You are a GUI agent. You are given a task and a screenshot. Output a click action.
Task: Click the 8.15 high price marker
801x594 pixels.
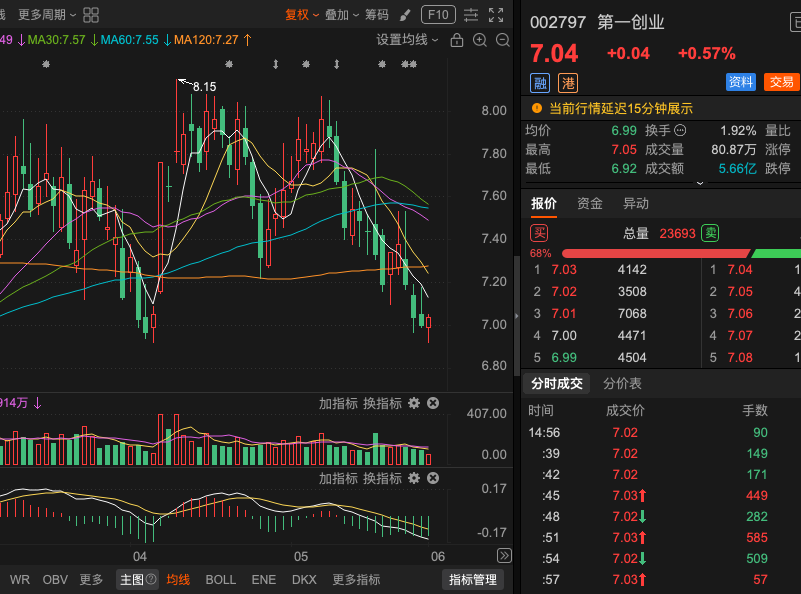coord(204,87)
